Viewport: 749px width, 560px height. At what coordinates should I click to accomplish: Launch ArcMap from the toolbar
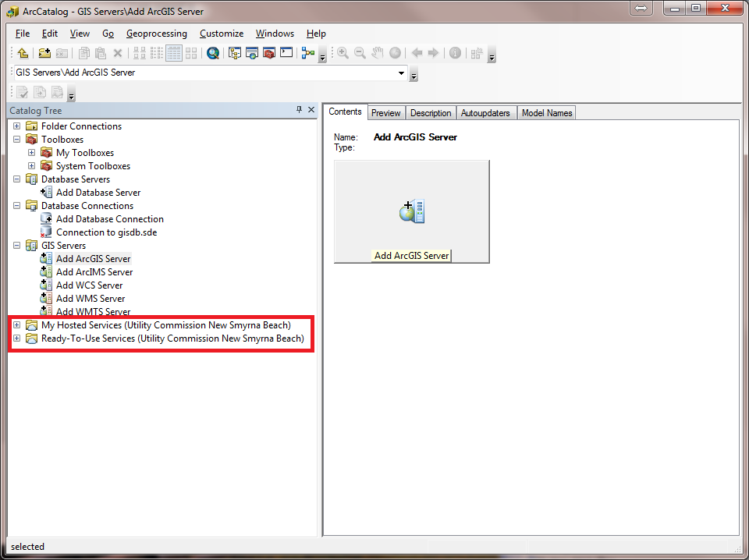pos(212,53)
